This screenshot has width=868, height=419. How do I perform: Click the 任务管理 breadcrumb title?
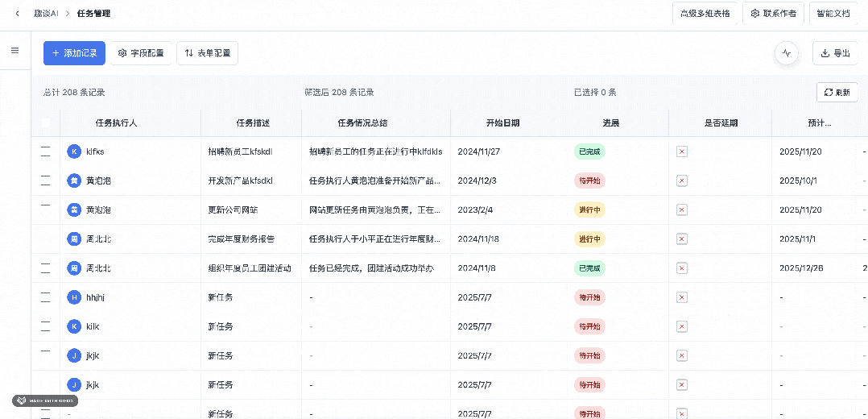(x=93, y=14)
